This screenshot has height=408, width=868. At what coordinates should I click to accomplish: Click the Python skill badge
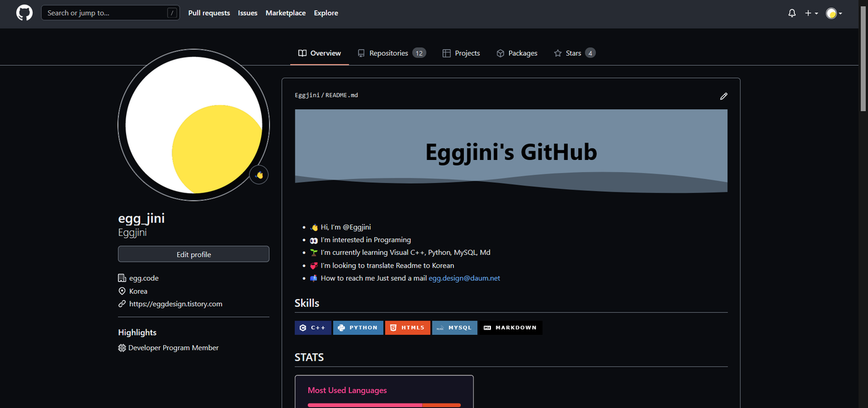coord(358,328)
